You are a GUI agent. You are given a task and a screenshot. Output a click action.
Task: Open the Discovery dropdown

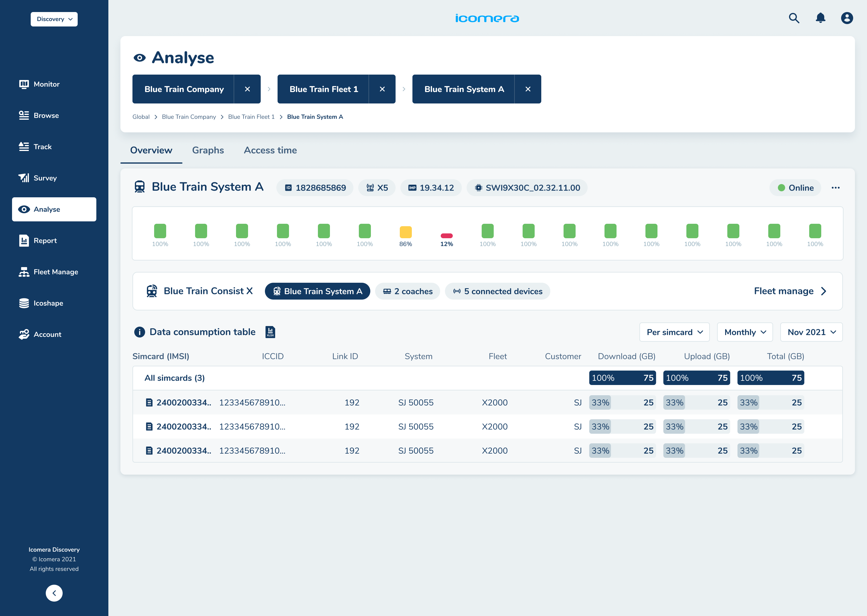click(54, 19)
